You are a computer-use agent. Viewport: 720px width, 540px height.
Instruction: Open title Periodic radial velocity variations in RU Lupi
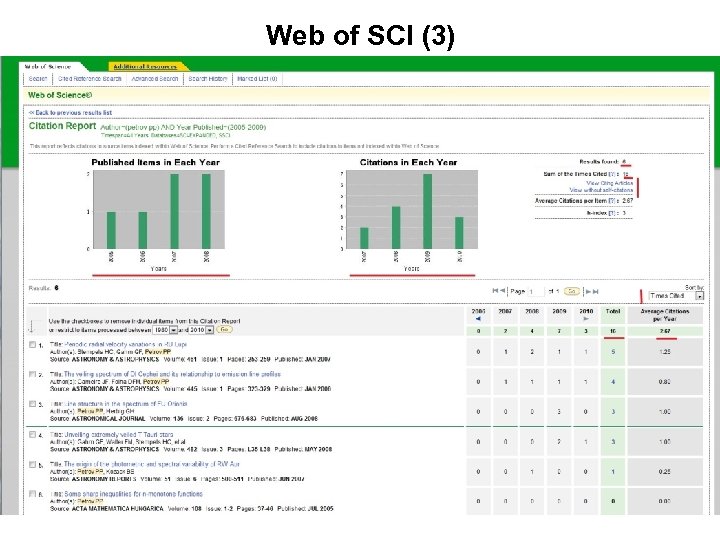point(125,344)
